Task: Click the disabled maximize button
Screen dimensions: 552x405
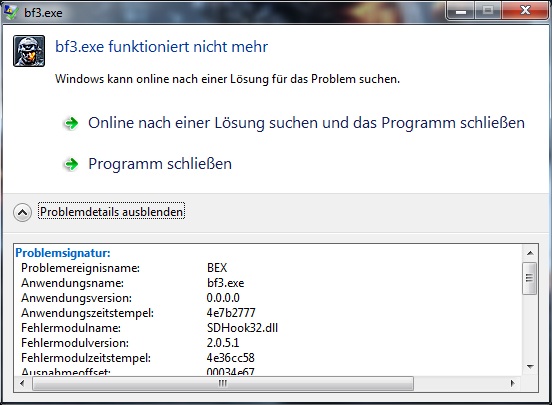Action: [x=488, y=10]
